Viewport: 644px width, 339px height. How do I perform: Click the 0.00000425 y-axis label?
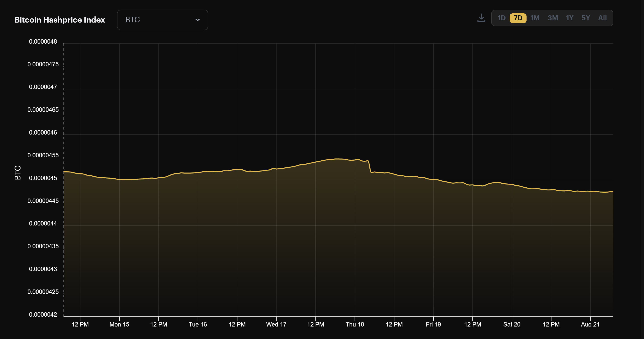[x=43, y=292]
